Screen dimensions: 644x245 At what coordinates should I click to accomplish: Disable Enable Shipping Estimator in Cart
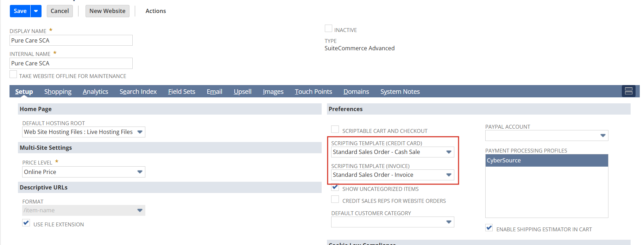[489, 228]
